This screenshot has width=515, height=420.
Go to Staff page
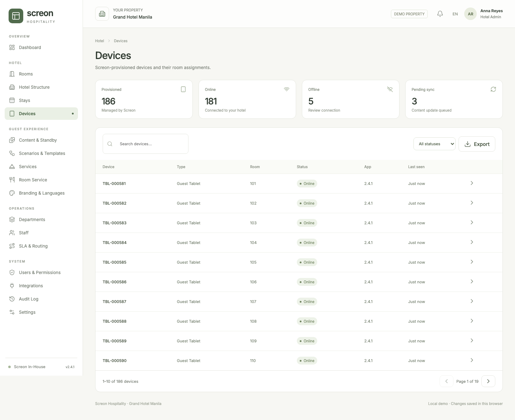41,233
